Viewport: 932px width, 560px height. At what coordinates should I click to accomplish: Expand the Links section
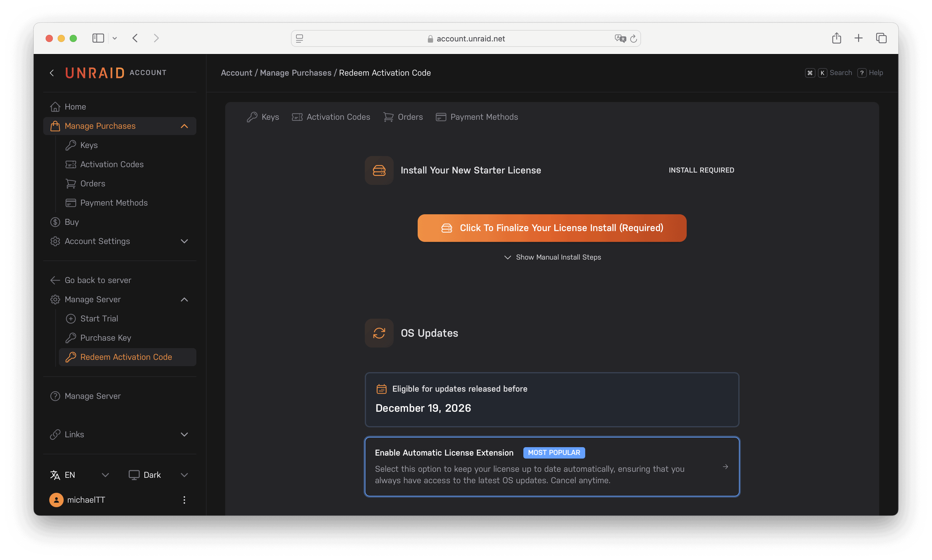[184, 434]
